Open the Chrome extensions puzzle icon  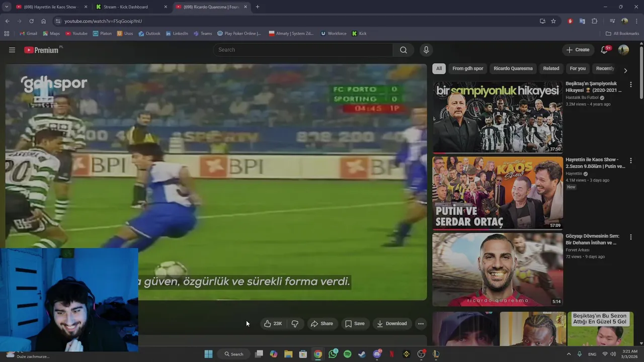[x=595, y=21]
